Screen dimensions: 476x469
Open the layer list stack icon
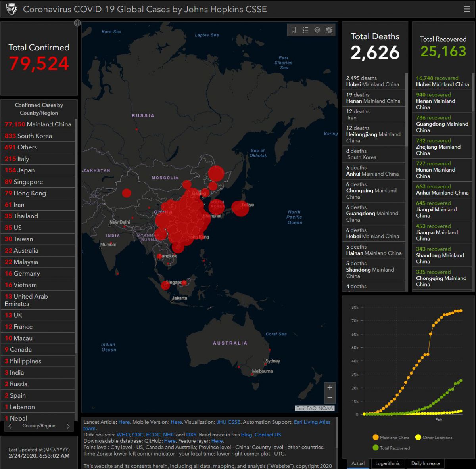[317, 30]
